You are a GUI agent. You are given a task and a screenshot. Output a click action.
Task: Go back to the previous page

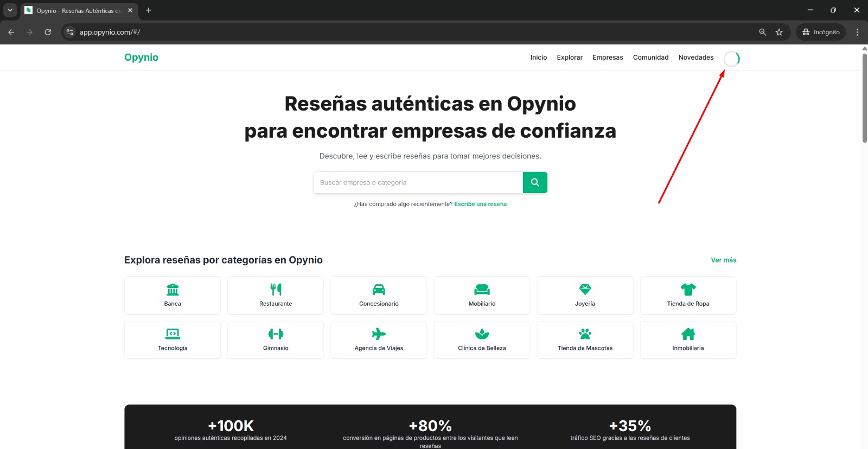pyautogui.click(x=11, y=32)
